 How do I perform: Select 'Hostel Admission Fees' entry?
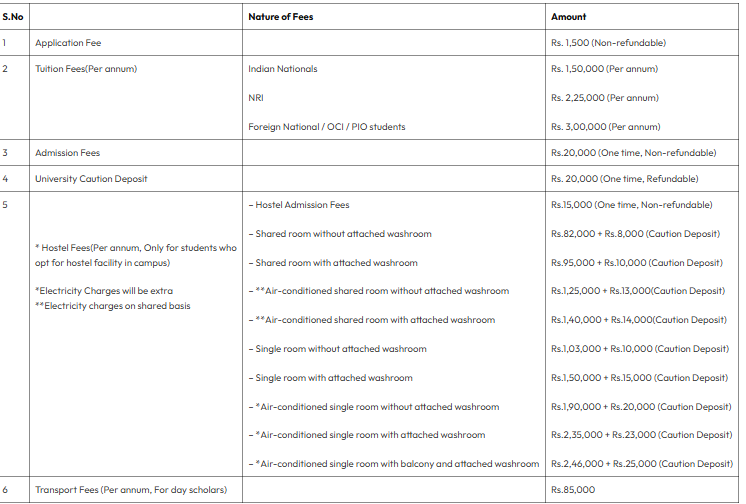(302, 205)
